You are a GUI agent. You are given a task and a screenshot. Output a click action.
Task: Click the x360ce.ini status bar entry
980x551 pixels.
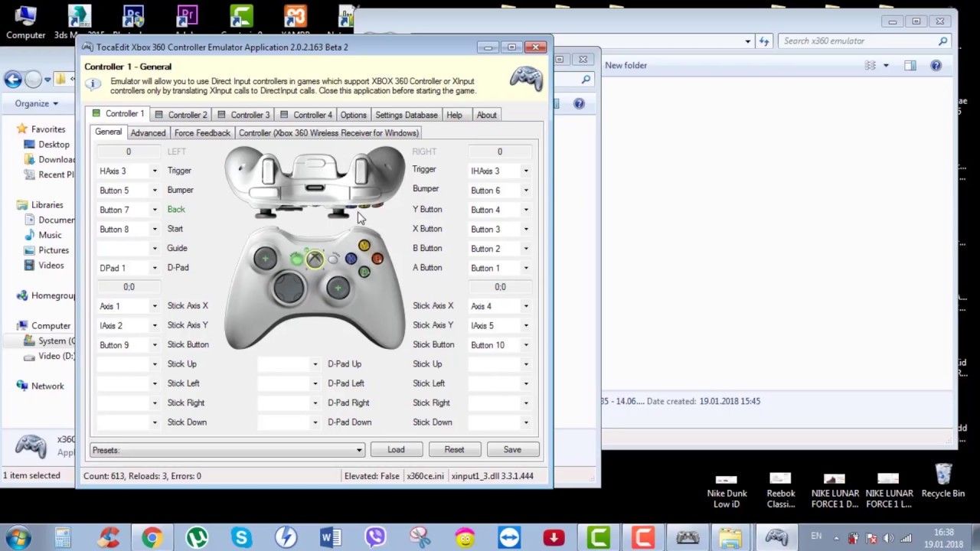tap(425, 476)
